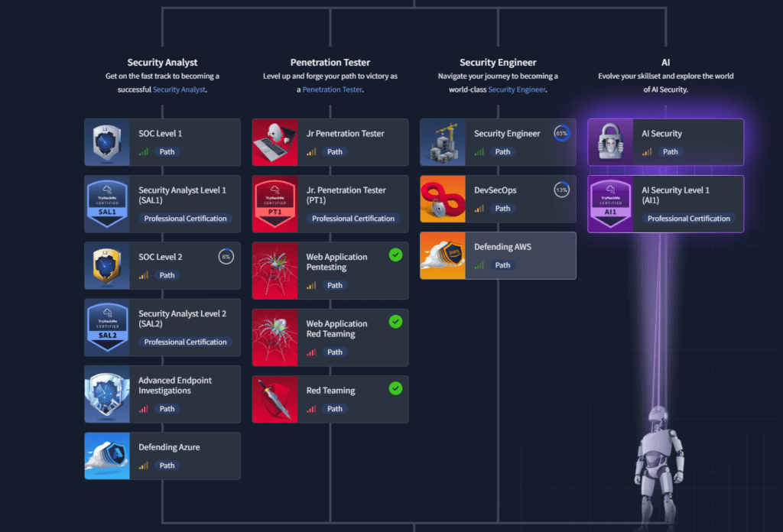This screenshot has width=783, height=532.
Task: Open Security Analyst Level 2 (SAL2) title
Action: [x=182, y=319]
